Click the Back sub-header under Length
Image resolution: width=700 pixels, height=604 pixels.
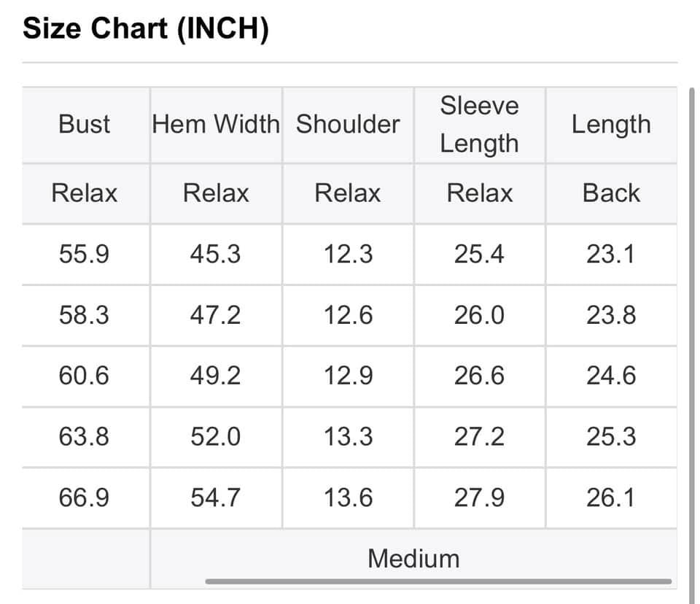611,193
